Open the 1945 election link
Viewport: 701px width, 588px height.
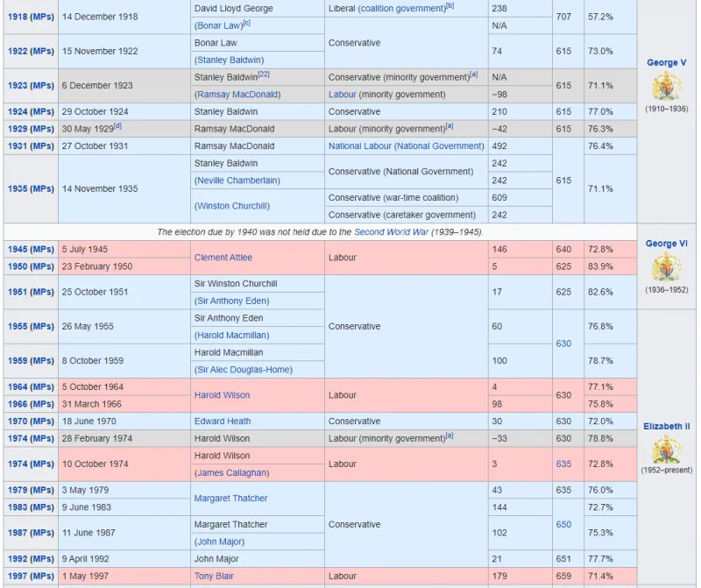point(18,249)
